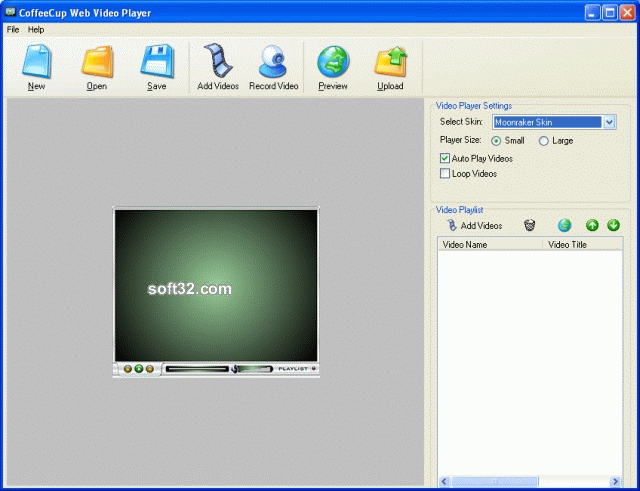
Task: Click the next button on the player skin
Action: pyautogui.click(x=150, y=369)
